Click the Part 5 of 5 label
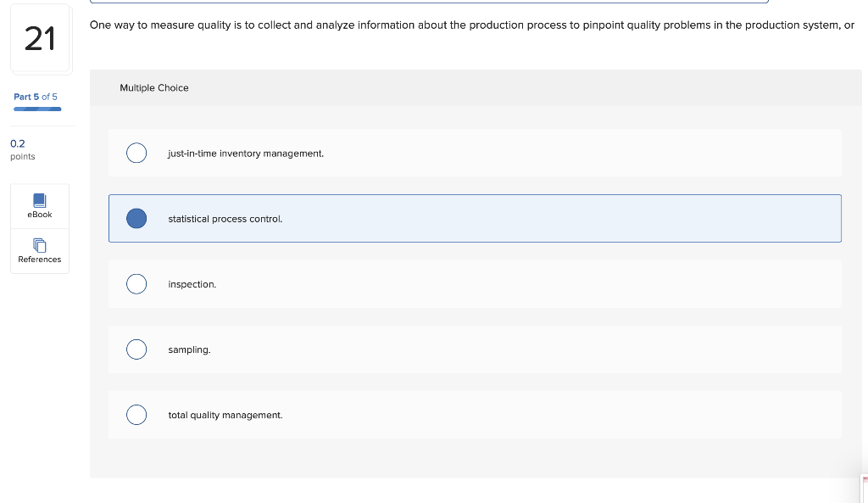Viewport: 868px width, 503px height. pyautogui.click(x=36, y=97)
